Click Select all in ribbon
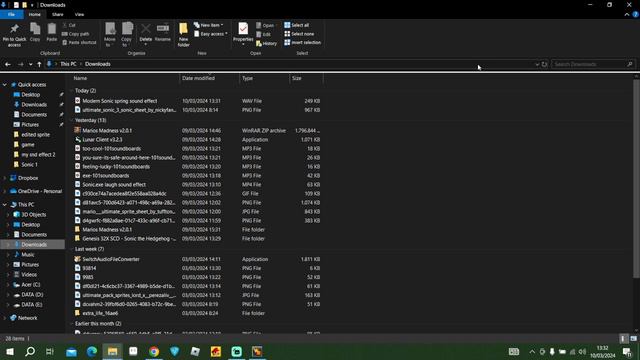 297,25
